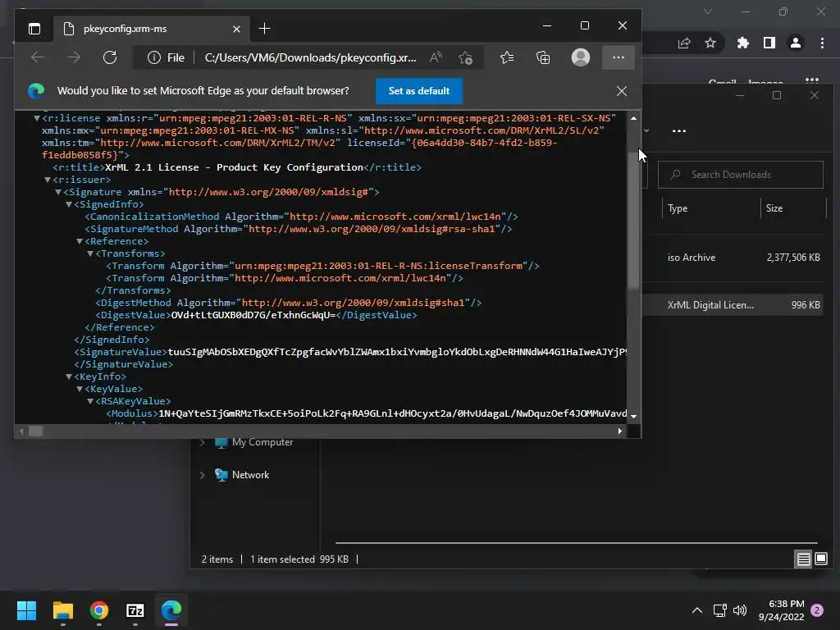The width and height of the screenshot is (840, 630).
Task: Click File Explorer see more options
Action: click(678, 131)
